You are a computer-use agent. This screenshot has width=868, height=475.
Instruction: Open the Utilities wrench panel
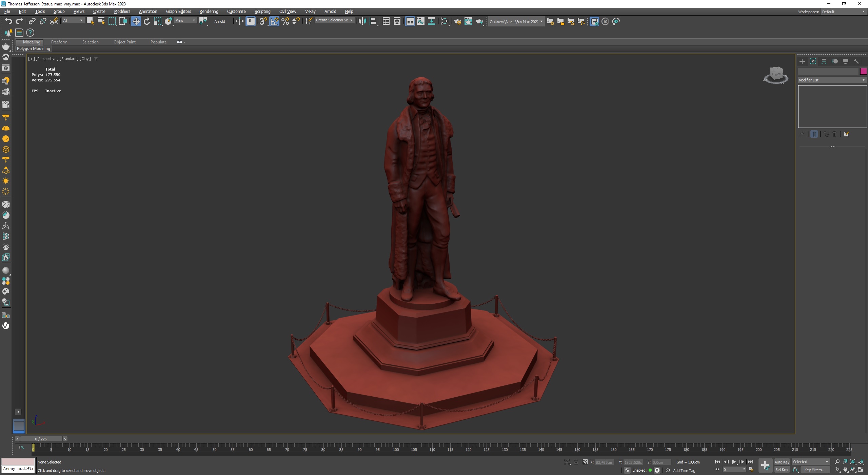pos(856,61)
